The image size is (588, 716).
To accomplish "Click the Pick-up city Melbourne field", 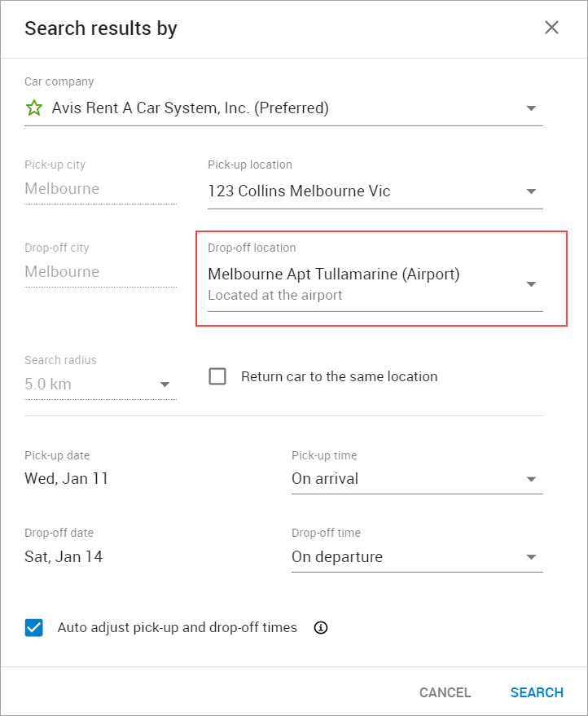I will [x=100, y=189].
